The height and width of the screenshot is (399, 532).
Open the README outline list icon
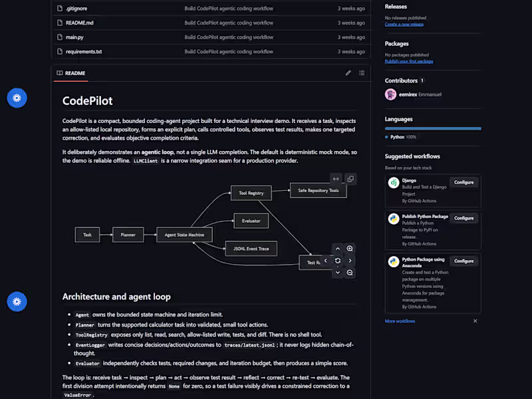(x=362, y=73)
